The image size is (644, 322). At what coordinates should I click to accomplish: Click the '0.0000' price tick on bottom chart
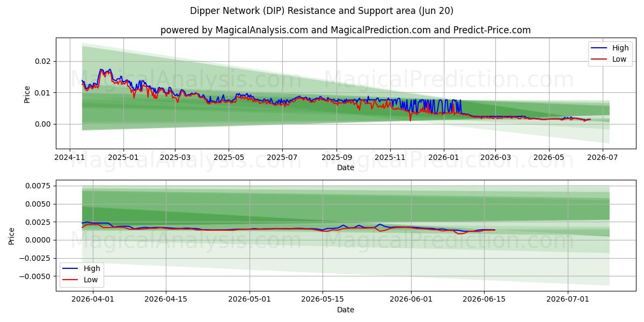point(39,240)
